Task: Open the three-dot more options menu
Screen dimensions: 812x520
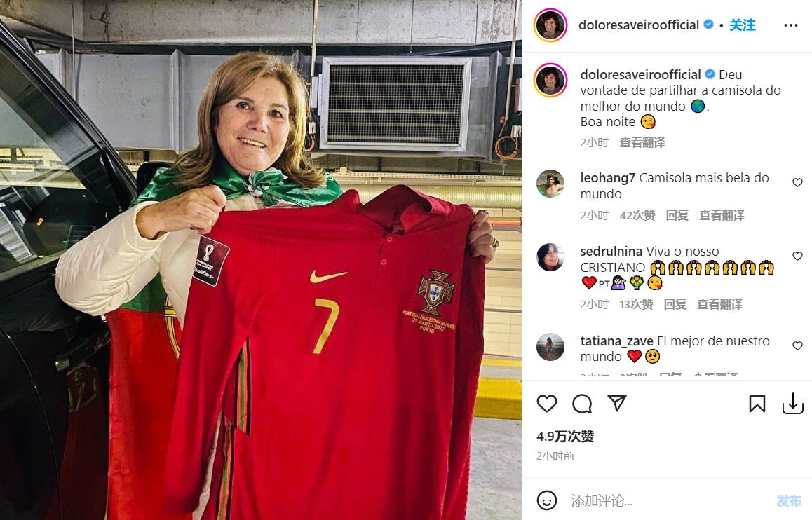Action: coord(791,25)
